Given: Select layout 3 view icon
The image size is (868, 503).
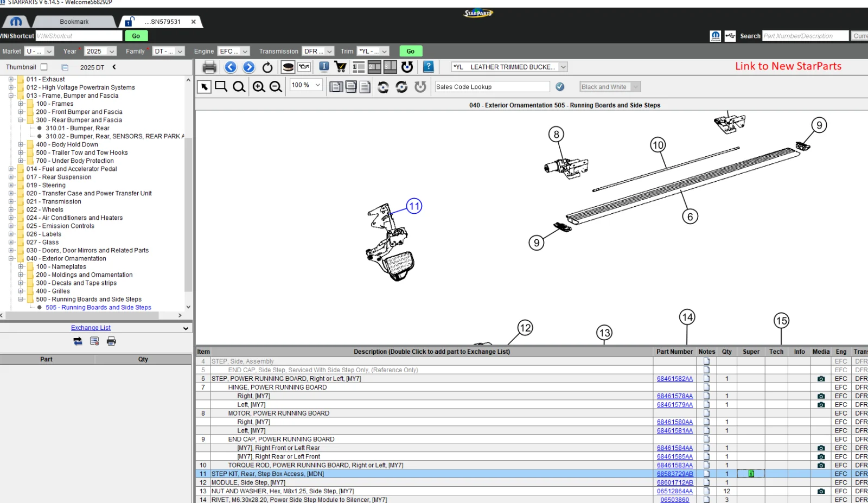Looking at the screenshot, I should coord(390,67).
